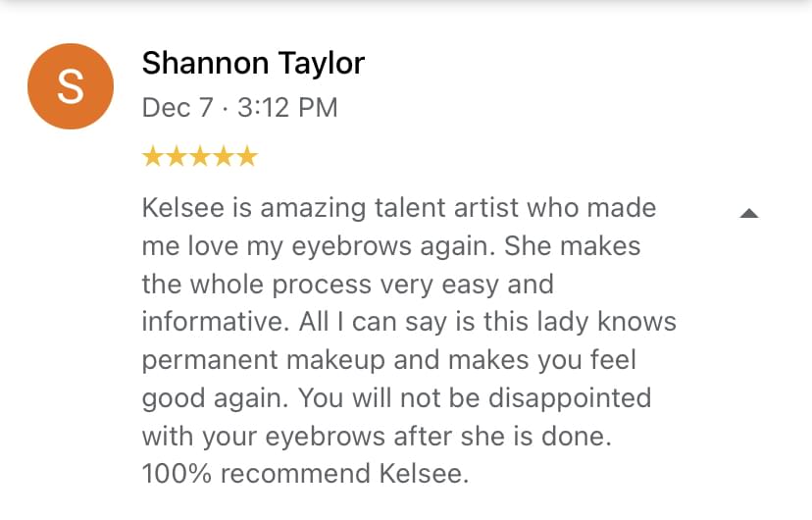Click "You will not be disappointed" text
812x520 pixels.
click(x=475, y=397)
